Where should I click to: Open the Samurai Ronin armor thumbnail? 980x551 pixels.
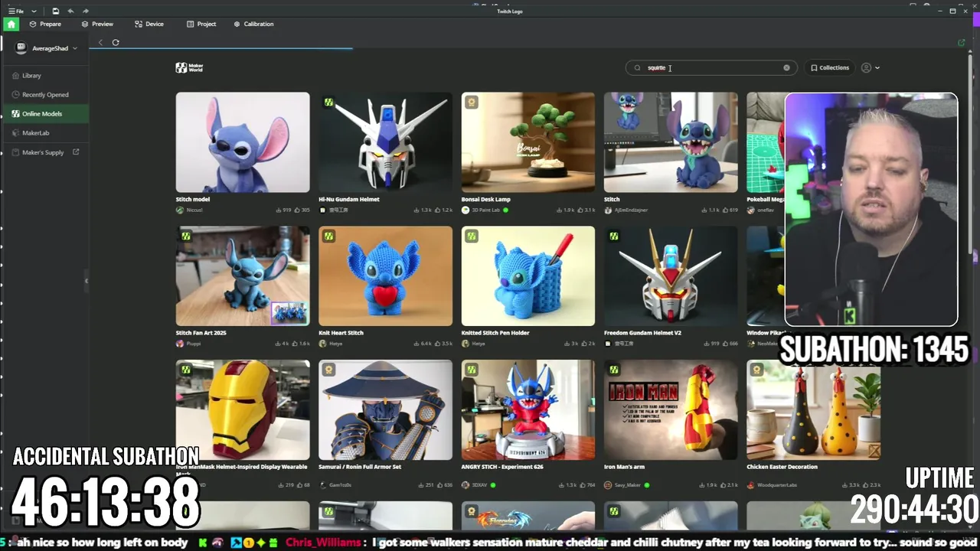pos(385,410)
